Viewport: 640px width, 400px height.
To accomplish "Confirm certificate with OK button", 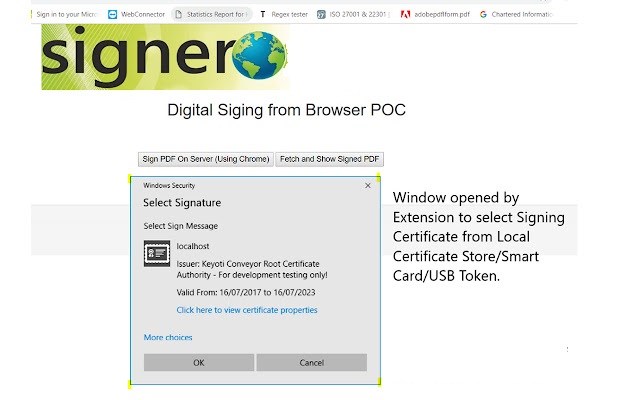I will tap(199, 362).
